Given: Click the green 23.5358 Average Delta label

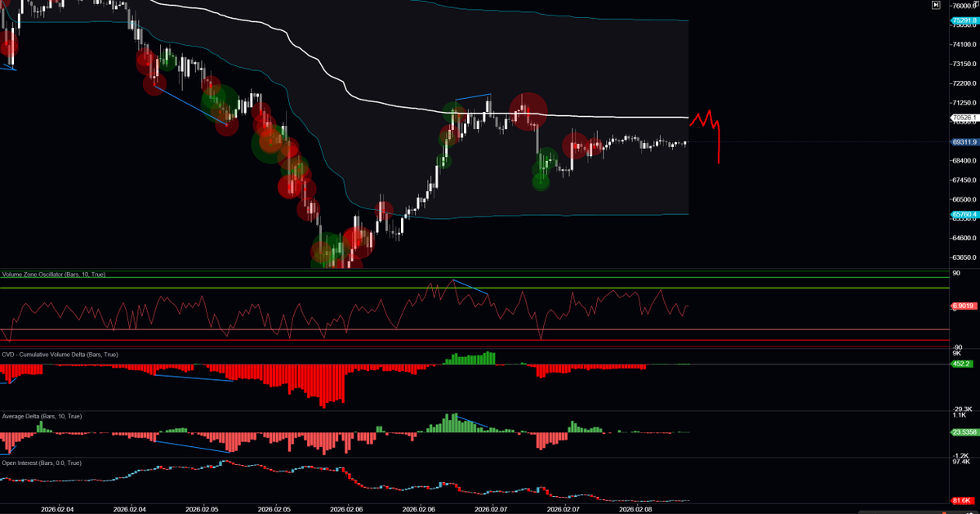Looking at the screenshot, I should coord(963,431).
